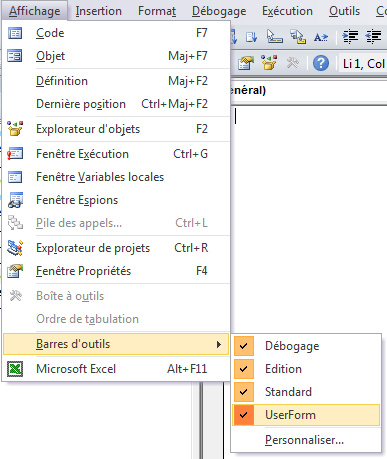Open the Insertion menu
Screen dimensions: 387x459
[x=99, y=11]
